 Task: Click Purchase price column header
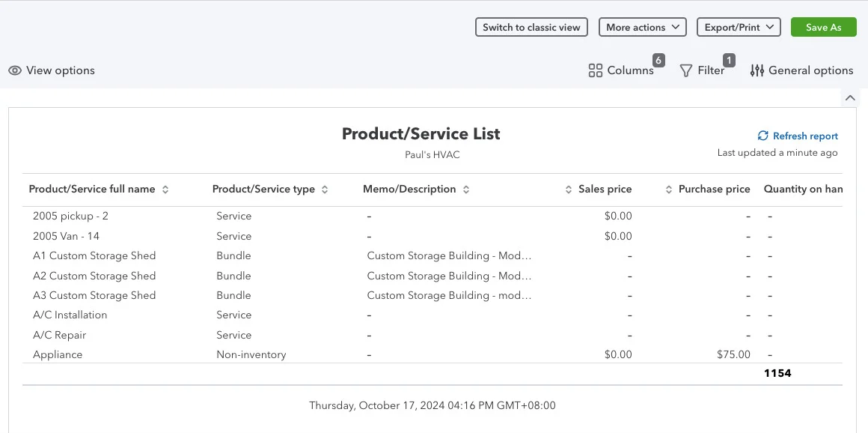point(714,189)
